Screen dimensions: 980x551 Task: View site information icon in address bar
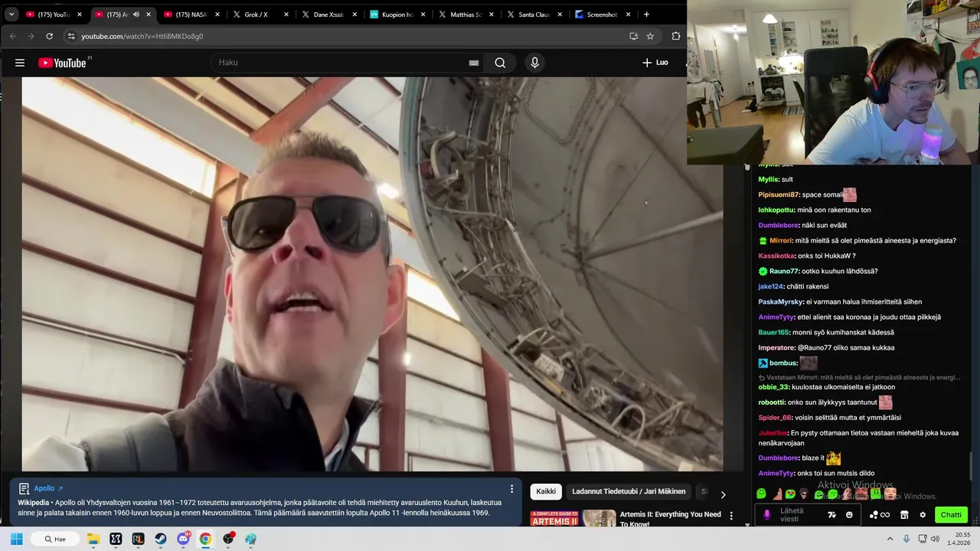click(71, 36)
